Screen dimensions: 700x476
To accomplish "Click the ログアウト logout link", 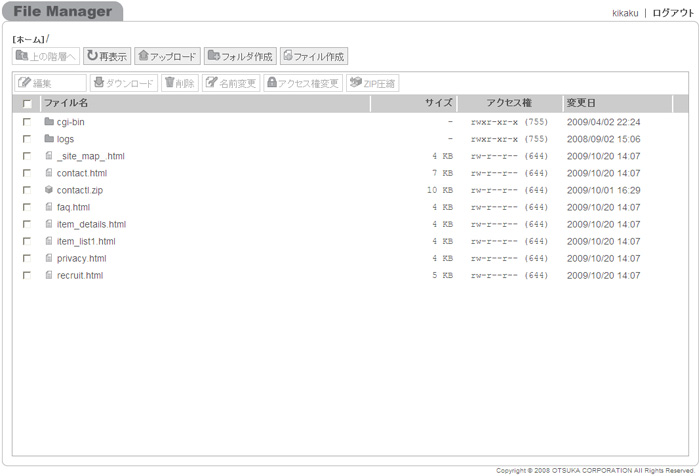I will coord(672,12).
